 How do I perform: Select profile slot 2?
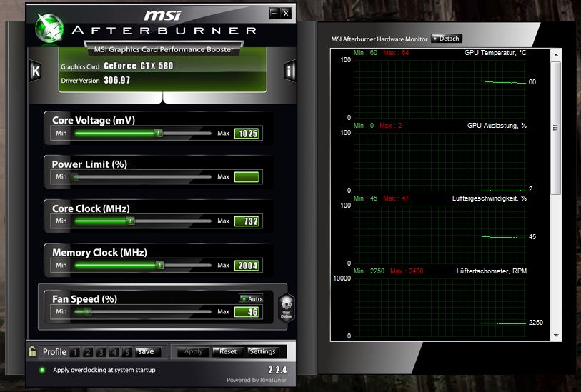88,351
